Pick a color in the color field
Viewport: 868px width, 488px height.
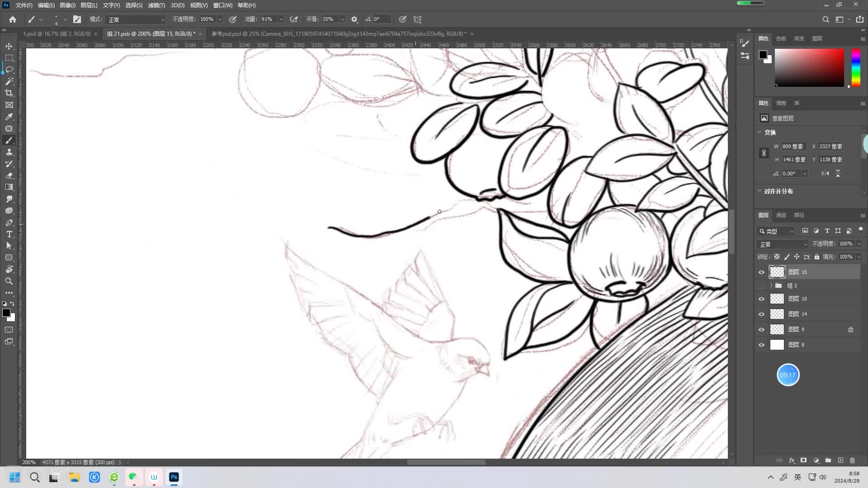pos(809,67)
